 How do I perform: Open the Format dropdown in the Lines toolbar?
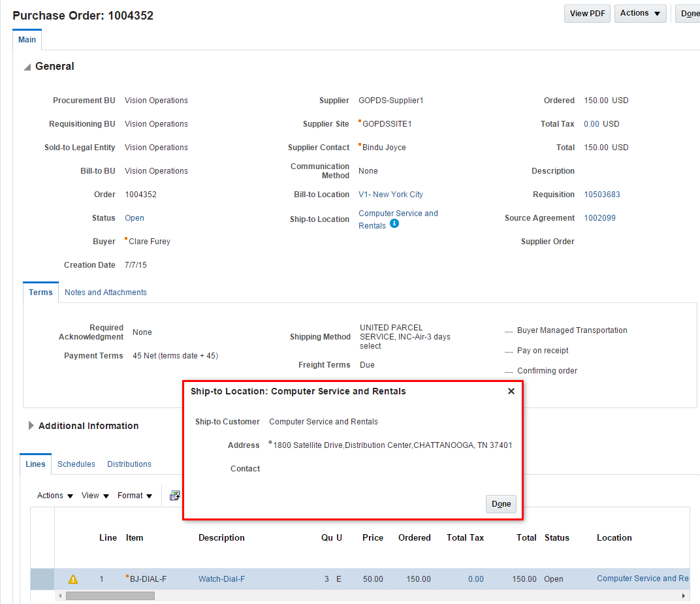click(135, 496)
